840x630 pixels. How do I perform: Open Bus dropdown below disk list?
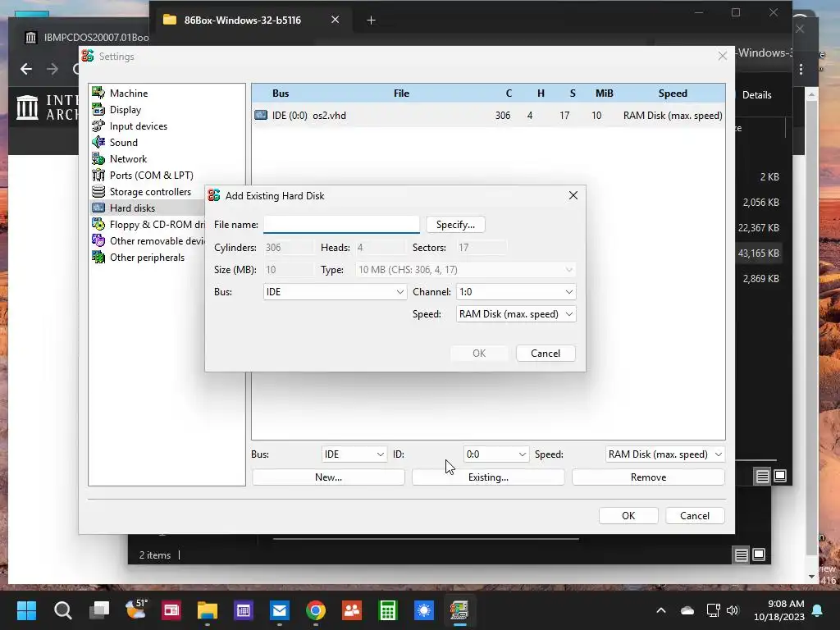[x=354, y=454]
